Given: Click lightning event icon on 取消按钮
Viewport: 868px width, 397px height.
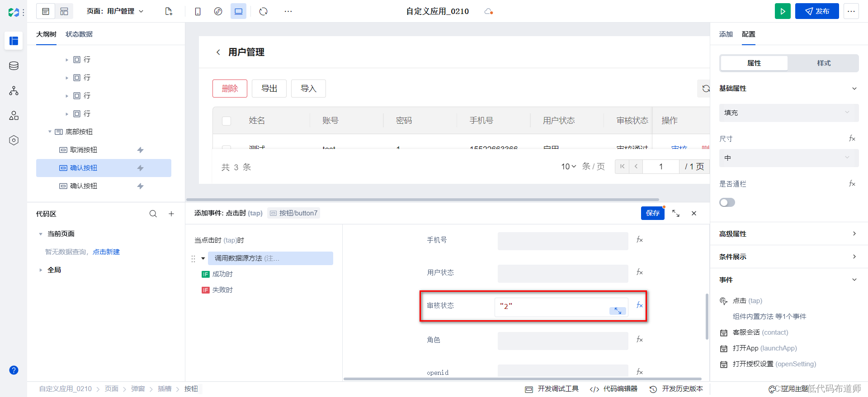Looking at the screenshot, I should [141, 150].
